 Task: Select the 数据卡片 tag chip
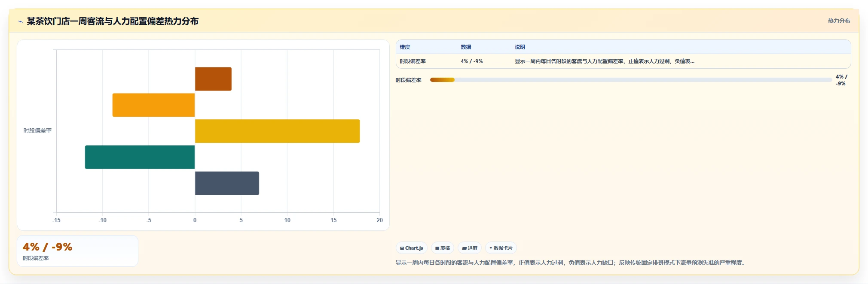501,248
